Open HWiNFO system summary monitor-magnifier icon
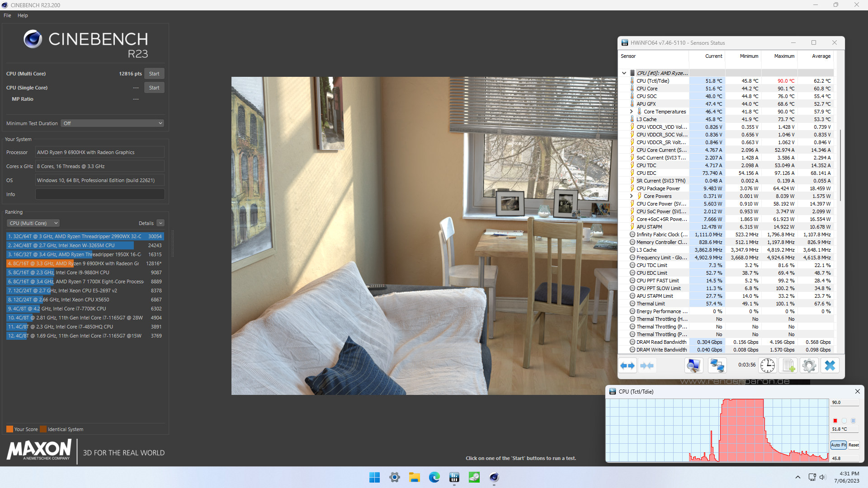Screen dimensions: 868x488 point(693,366)
